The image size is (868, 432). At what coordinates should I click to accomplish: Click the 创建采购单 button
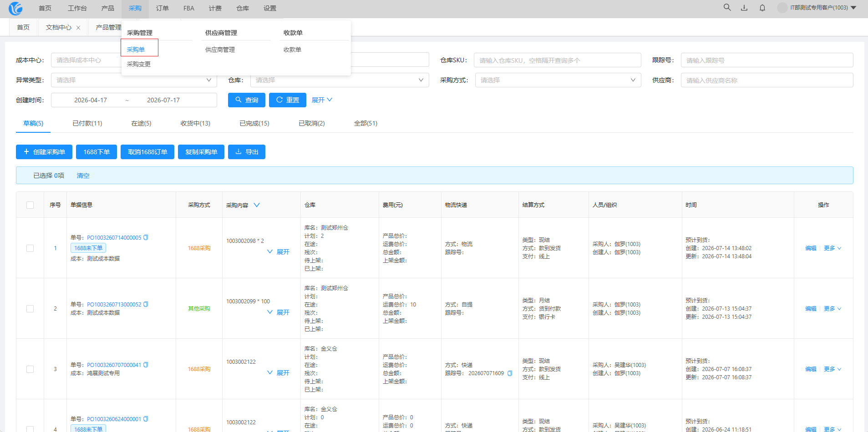(x=44, y=152)
